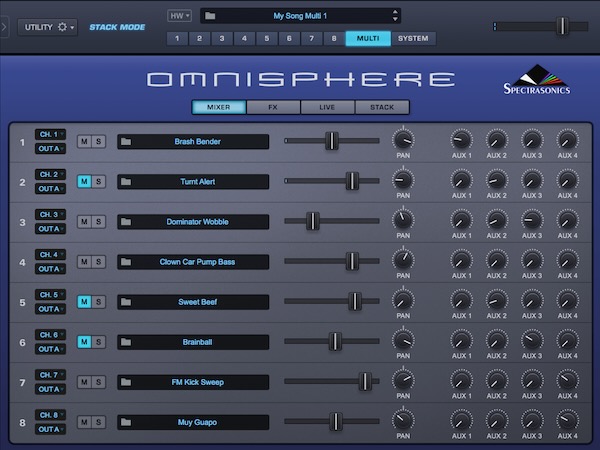Open the OUT A dropdown on part 4
This screenshot has height=450, width=600.
[x=51, y=269]
